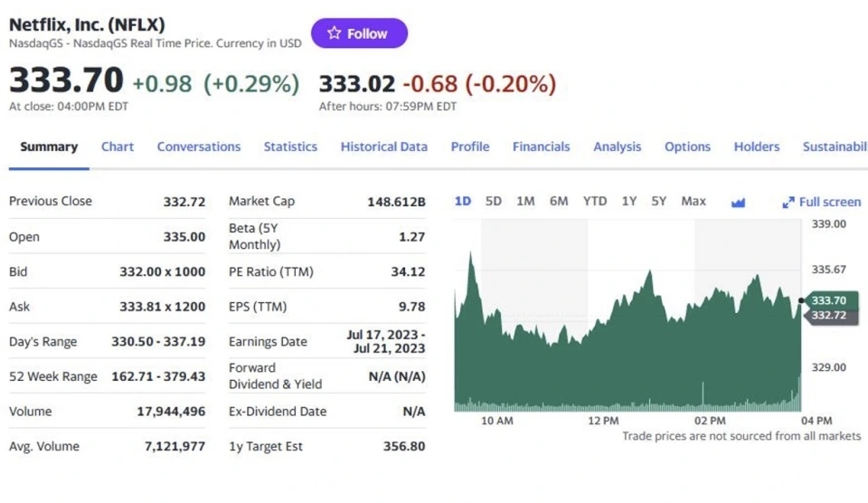Show year-to-date YTD chart
The width and height of the screenshot is (868, 503).
pos(594,201)
